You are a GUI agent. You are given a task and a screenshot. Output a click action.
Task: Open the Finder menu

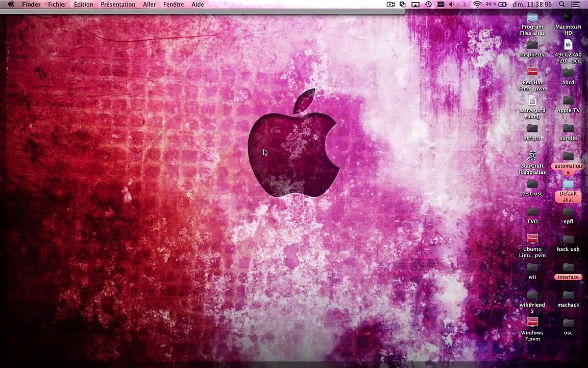[31, 5]
